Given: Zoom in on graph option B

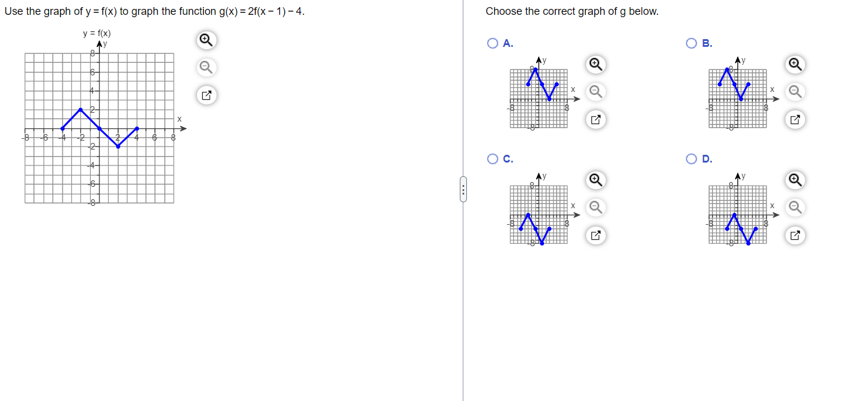Looking at the screenshot, I should (x=795, y=64).
